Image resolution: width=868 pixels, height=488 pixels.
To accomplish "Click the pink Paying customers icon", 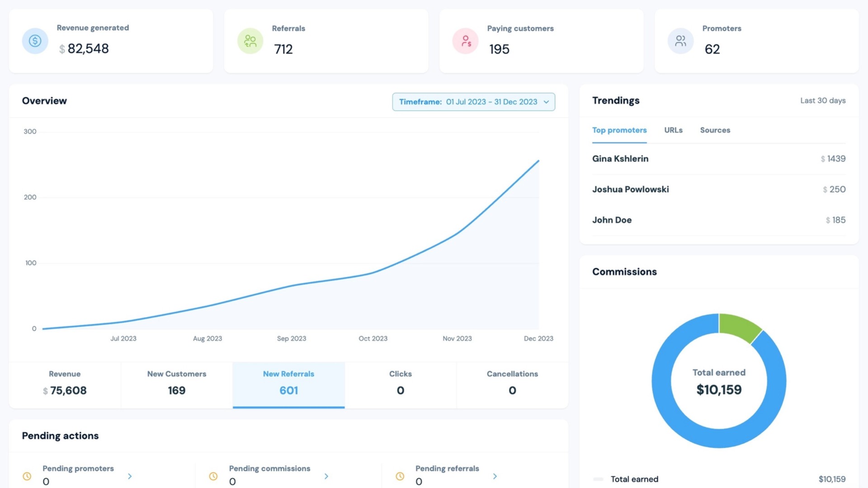I will [466, 41].
